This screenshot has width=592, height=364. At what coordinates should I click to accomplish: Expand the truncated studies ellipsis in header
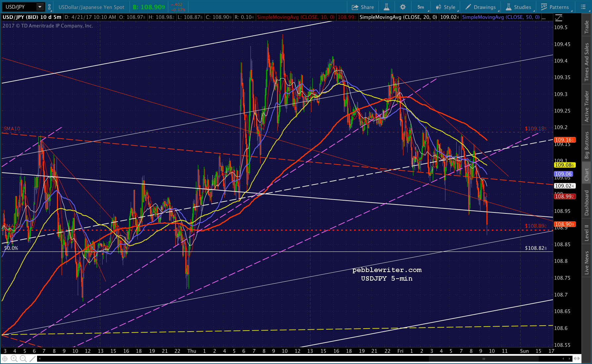tap(544, 17)
